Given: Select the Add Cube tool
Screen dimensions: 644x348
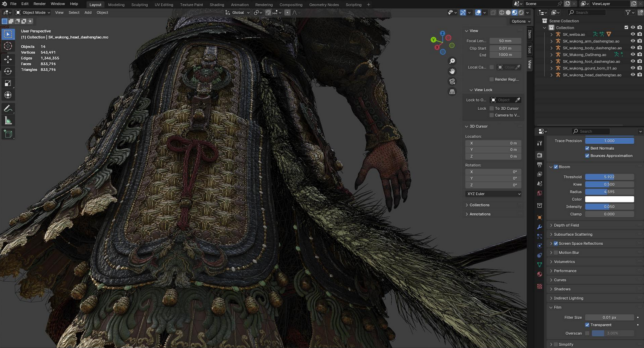Looking at the screenshot, I should (8, 134).
